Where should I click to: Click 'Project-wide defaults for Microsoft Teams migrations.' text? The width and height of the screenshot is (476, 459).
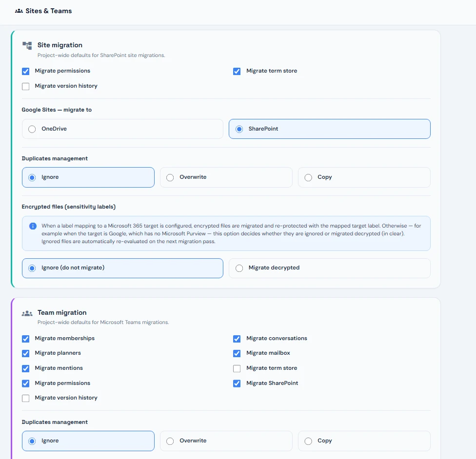103,322
